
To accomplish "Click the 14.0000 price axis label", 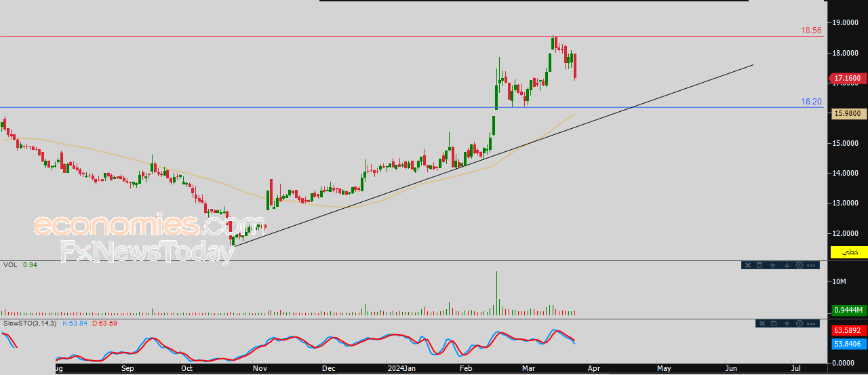I will (x=847, y=173).
